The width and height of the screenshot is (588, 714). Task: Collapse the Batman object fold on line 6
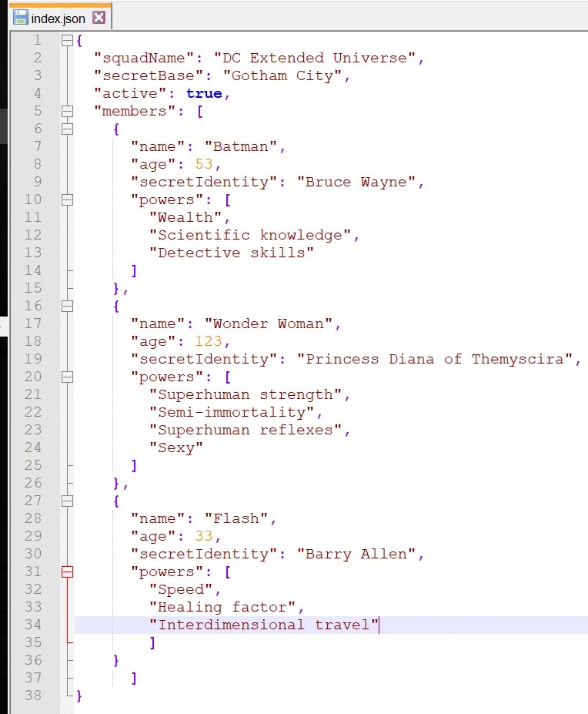67,129
